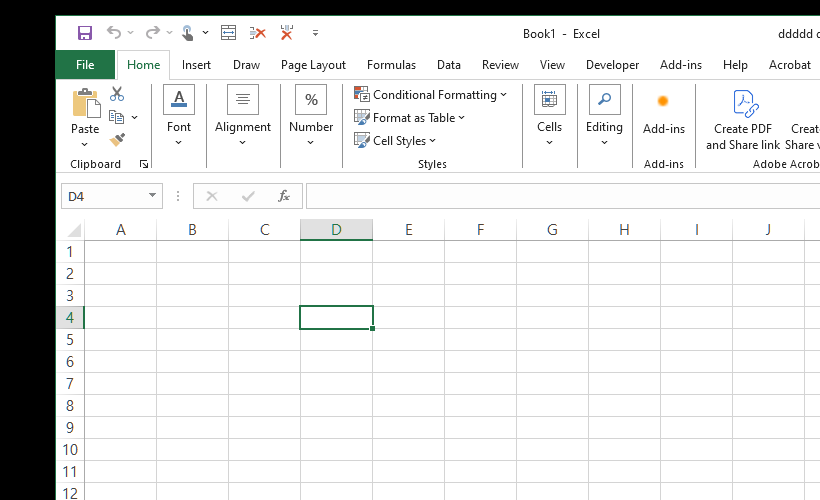Select row 1 header

70,252
